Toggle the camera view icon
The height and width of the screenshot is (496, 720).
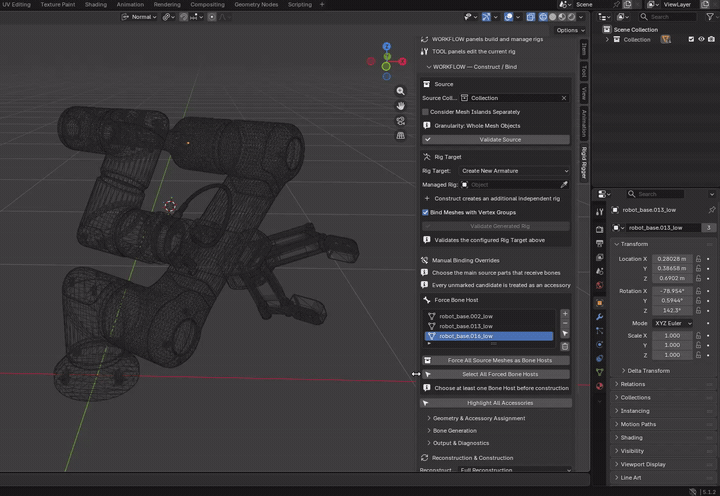click(400, 121)
